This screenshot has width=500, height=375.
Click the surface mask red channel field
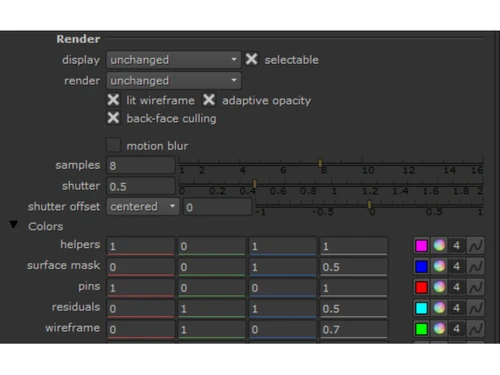tap(141, 267)
